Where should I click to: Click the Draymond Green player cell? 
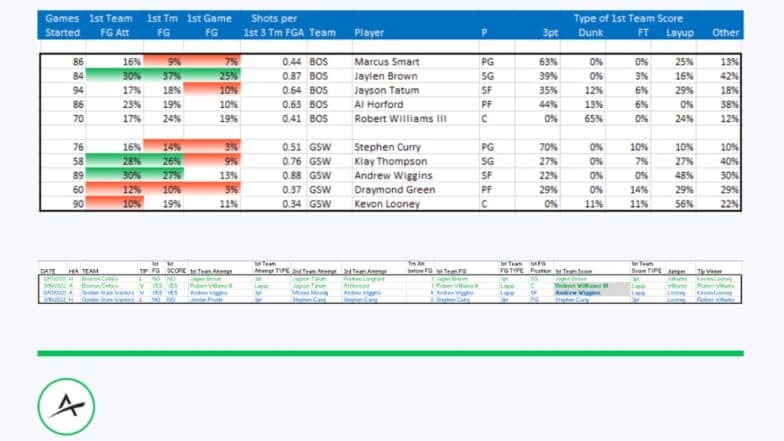(x=394, y=190)
